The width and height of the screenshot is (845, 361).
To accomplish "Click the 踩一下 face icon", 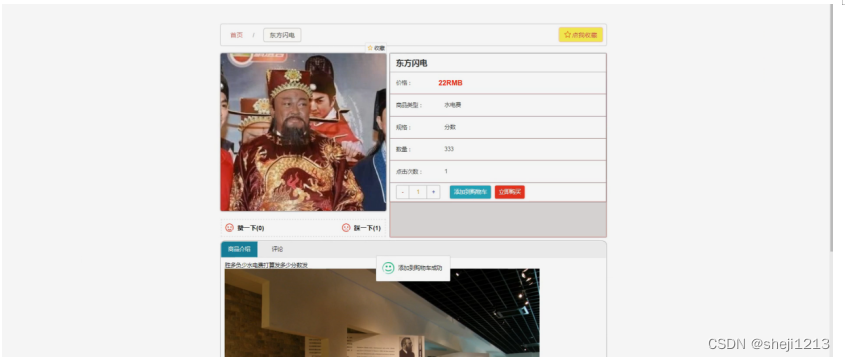I will [x=346, y=228].
